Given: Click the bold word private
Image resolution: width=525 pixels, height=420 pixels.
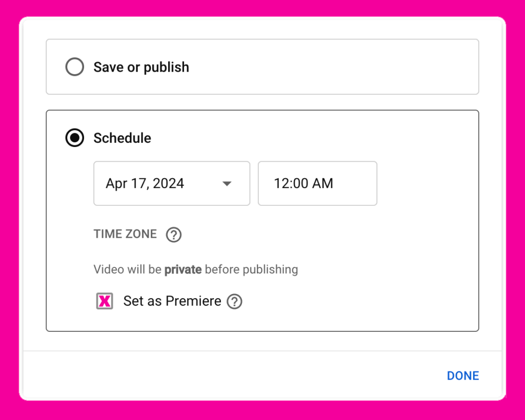Looking at the screenshot, I should pyautogui.click(x=183, y=269).
